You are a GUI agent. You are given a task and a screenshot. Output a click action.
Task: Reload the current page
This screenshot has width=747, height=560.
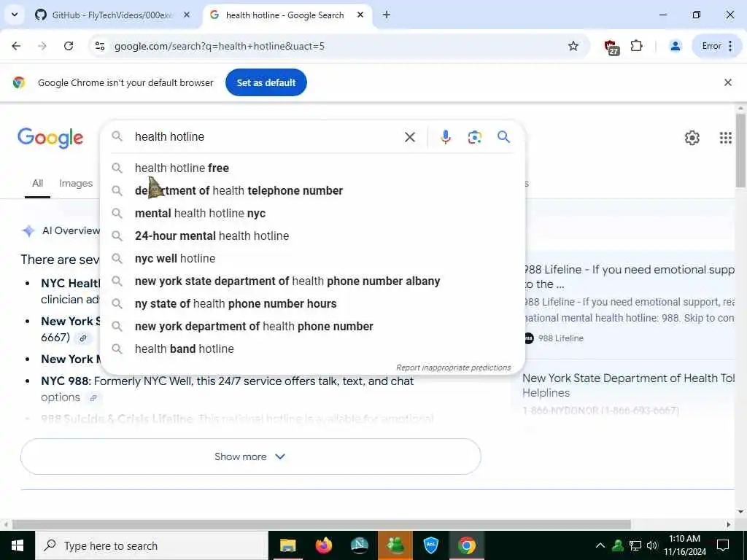coord(69,46)
